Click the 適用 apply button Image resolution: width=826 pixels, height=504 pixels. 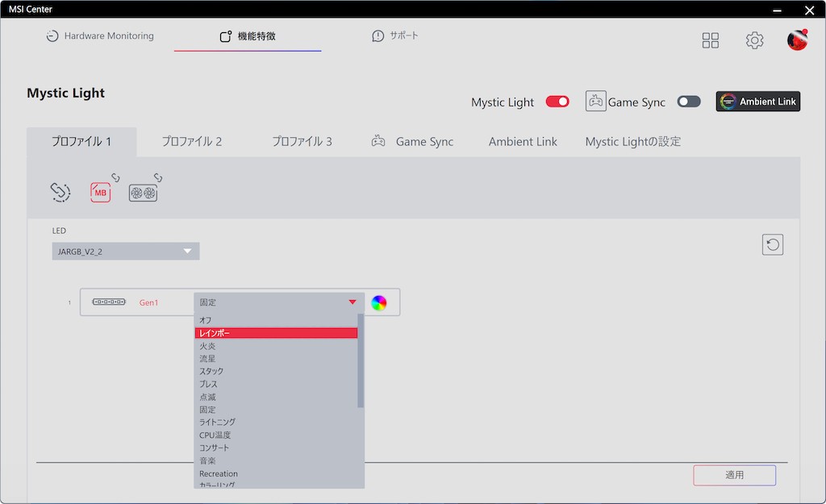coord(734,475)
